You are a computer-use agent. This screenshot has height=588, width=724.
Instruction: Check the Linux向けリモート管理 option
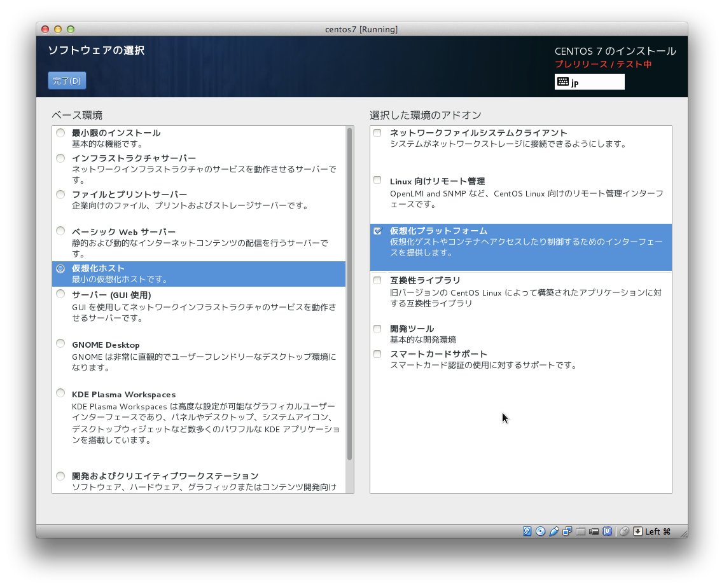[x=377, y=180]
